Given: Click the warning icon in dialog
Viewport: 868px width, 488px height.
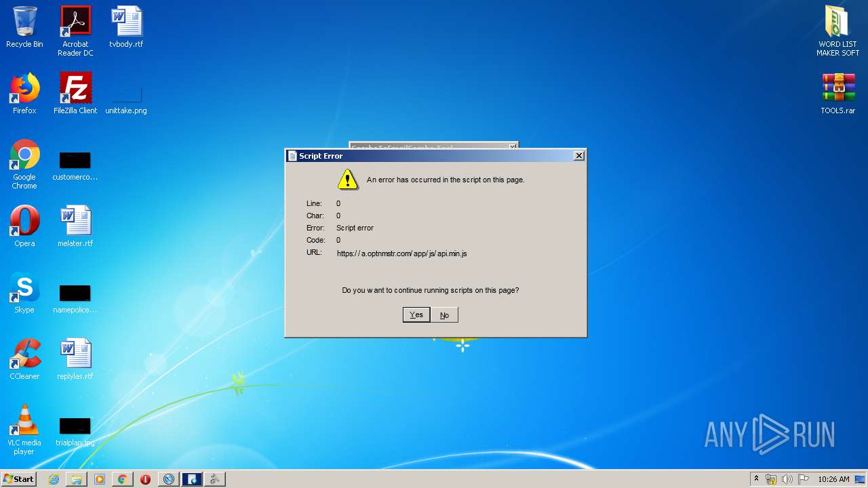Looking at the screenshot, I should point(348,180).
